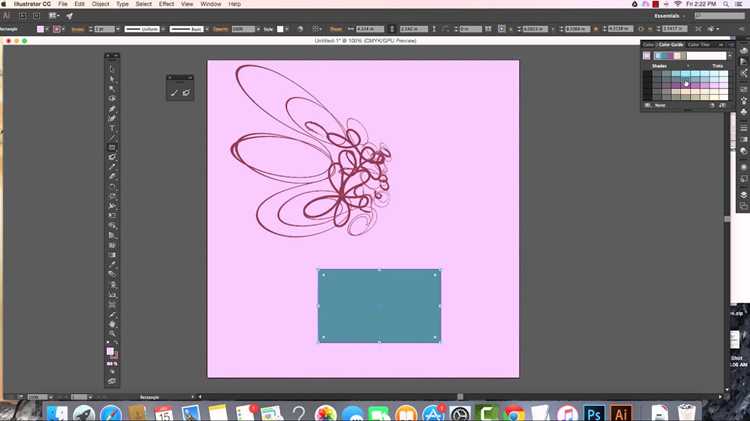Click the Paintbrush icon in floating panel

click(174, 93)
